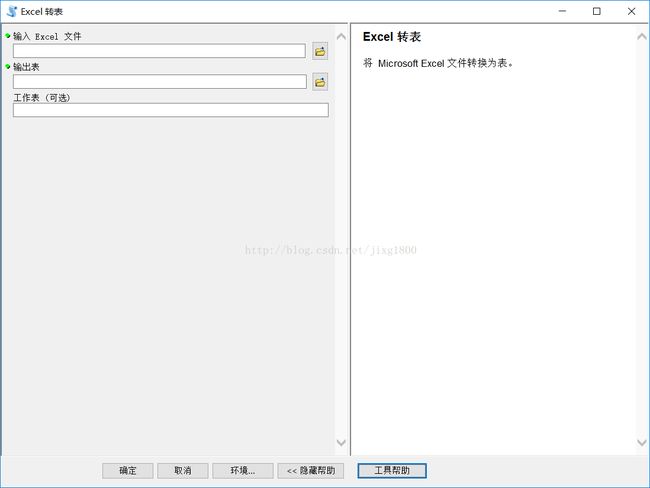Open the 环境... settings
This screenshot has width=650, height=488.
tap(243, 471)
